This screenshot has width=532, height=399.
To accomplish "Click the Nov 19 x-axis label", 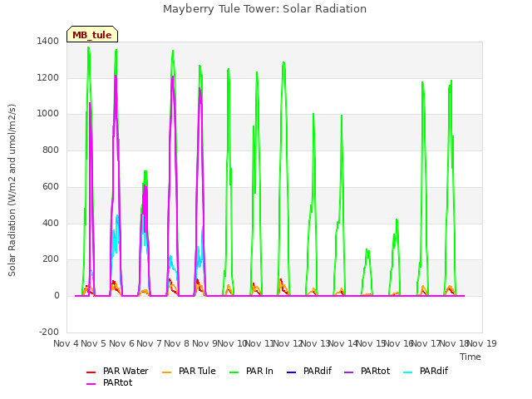I will click(x=482, y=343).
